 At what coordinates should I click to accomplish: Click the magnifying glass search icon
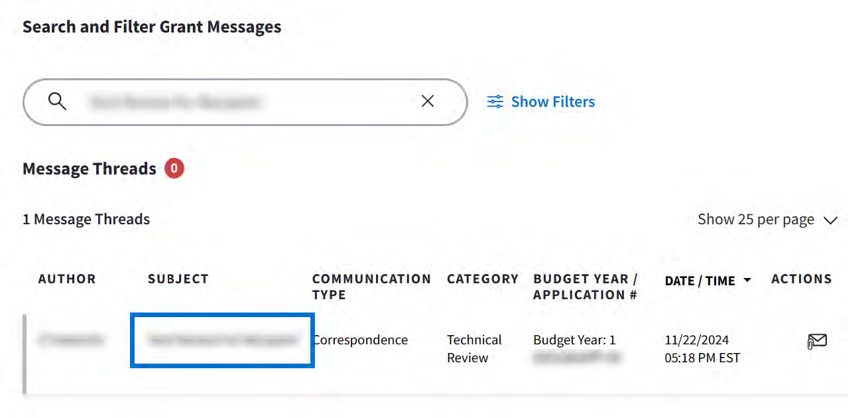pos(58,102)
